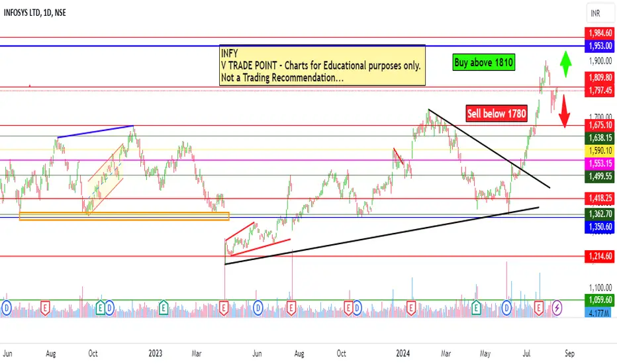Open the red earnings marker between Mar and Jun 2023
This screenshot has height=364, width=617.
coord(224,308)
